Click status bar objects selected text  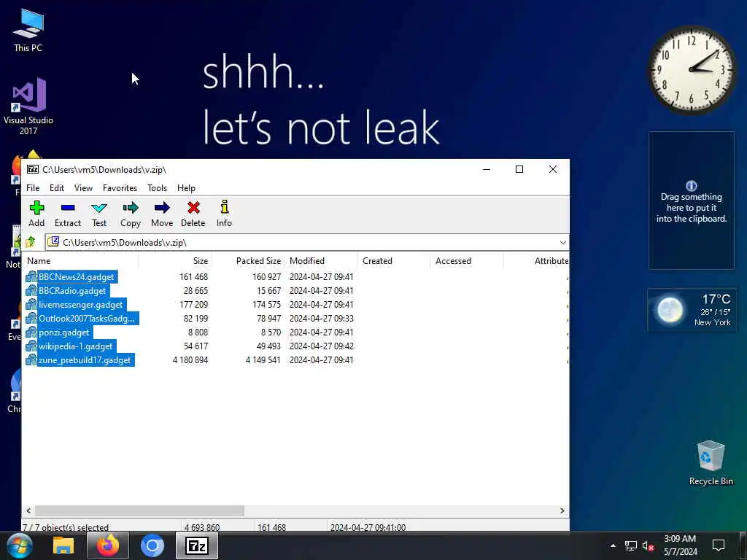coord(66,527)
